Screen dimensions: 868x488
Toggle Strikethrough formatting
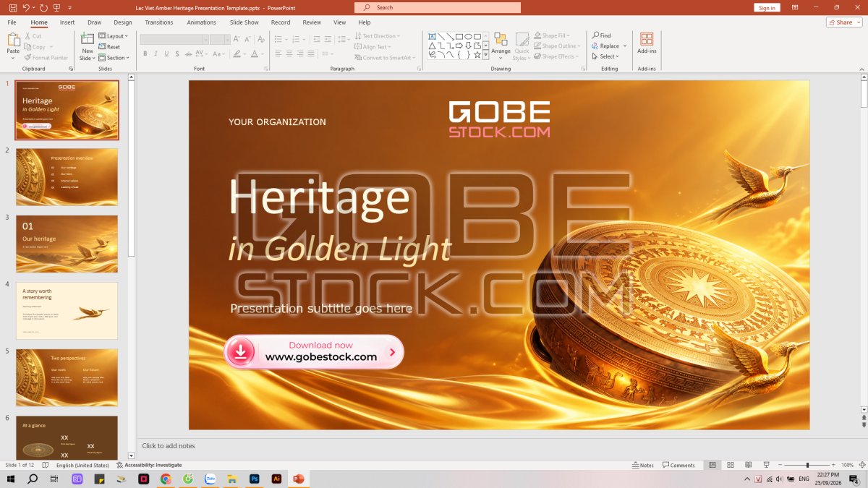pyautogui.click(x=188, y=53)
